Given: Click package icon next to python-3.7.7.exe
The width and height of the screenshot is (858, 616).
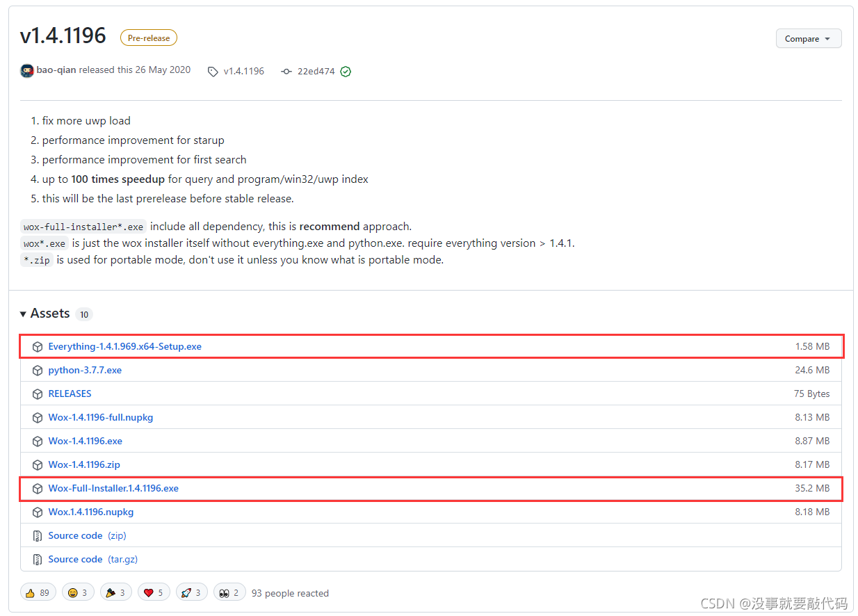Looking at the screenshot, I should coord(38,371).
